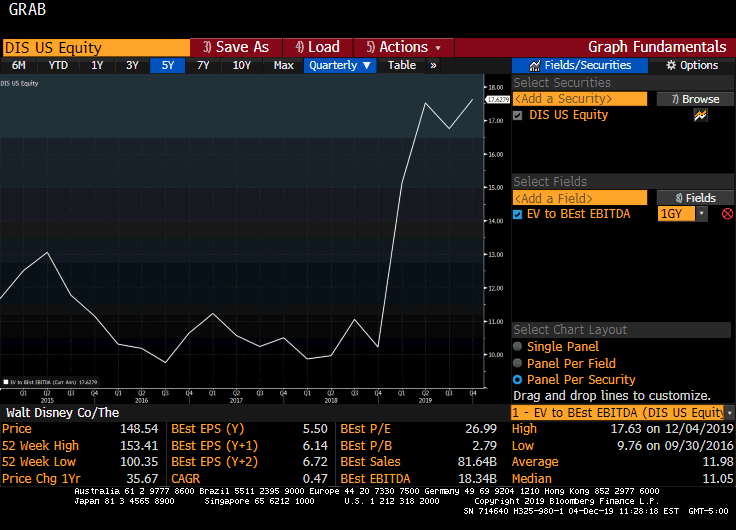Click the Fields button
736x530 pixels.
tap(695, 198)
